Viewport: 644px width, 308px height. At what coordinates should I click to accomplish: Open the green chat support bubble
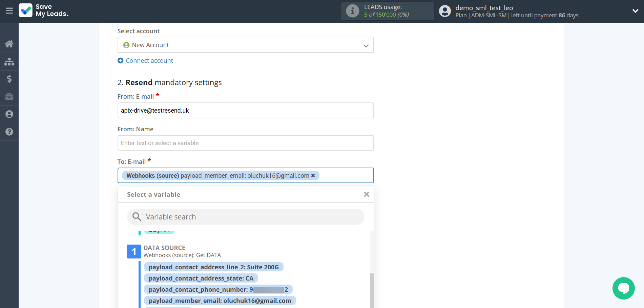(623, 288)
